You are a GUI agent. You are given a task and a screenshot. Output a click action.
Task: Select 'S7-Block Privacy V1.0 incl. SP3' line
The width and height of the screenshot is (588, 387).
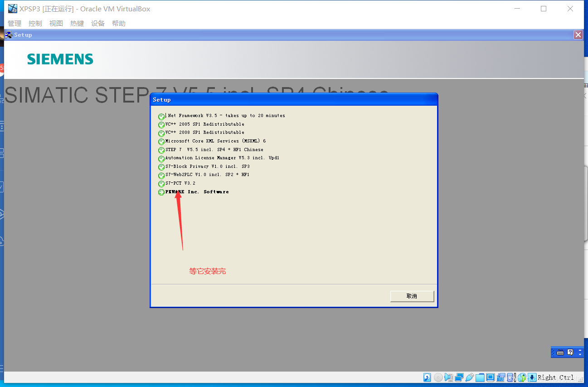208,167
